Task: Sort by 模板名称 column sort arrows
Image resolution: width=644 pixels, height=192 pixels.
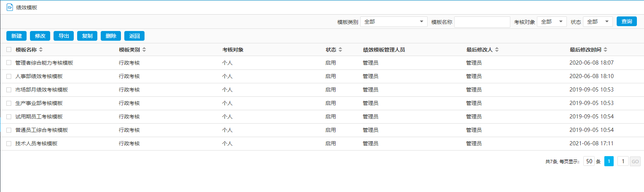Action: pyautogui.click(x=41, y=50)
